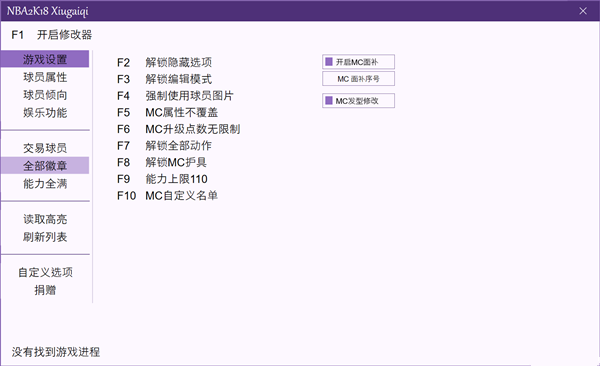Image resolution: width=600 pixels, height=366 pixels.
Task: Check the 开启MC面补 checkbox
Action: (329, 62)
